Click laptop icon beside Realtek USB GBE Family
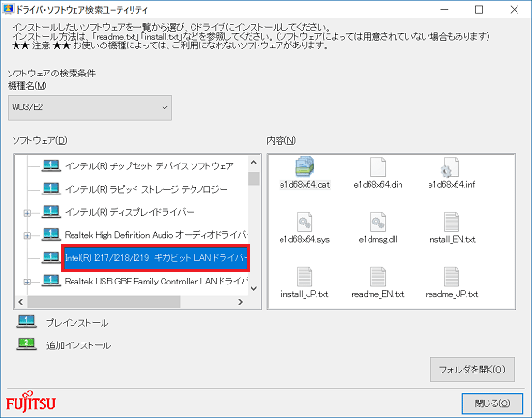 point(51,281)
